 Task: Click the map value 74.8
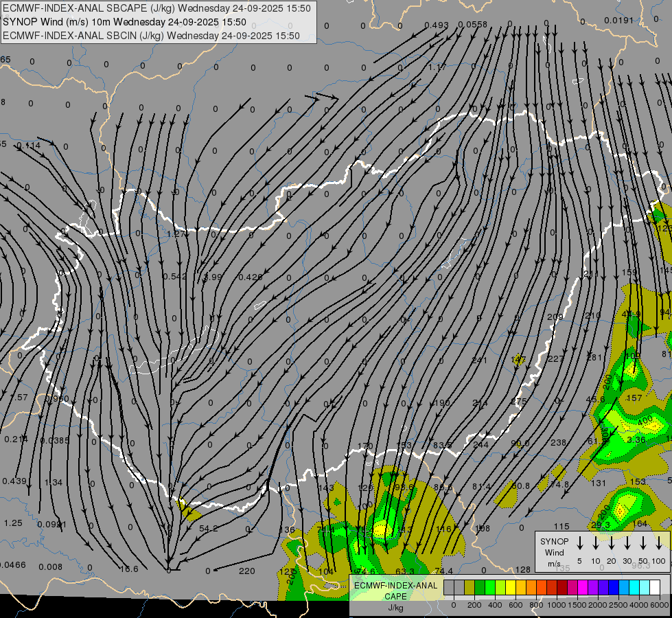tap(559, 484)
